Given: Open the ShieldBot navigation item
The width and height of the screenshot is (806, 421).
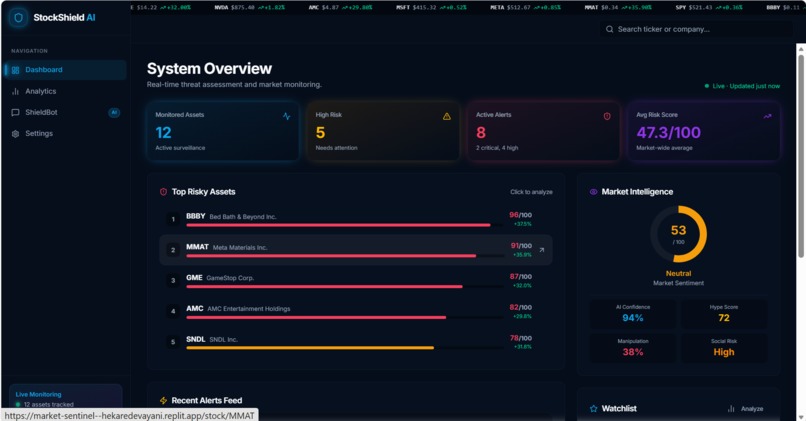Looking at the screenshot, I should (65, 112).
